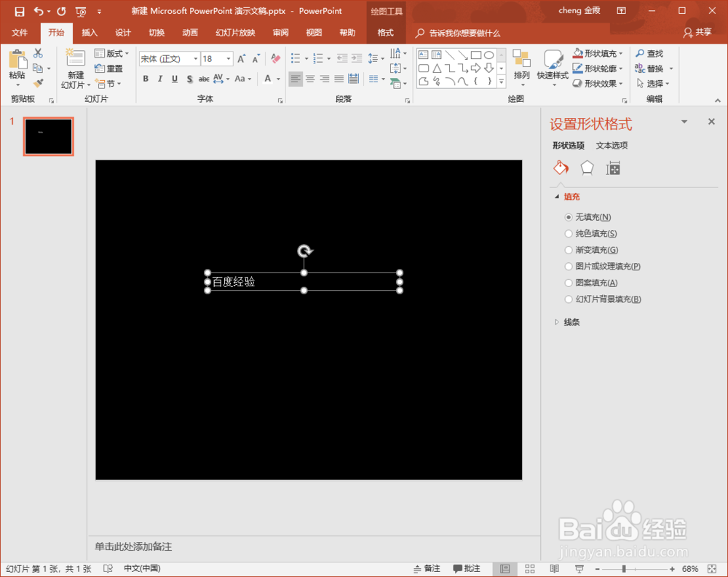Viewport: 728px width, 577px height.
Task: Click the Cut scissors icon
Action: [x=38, y=53]
